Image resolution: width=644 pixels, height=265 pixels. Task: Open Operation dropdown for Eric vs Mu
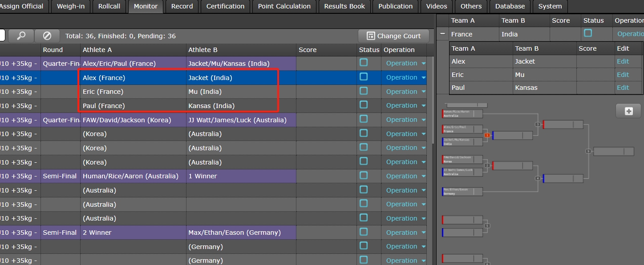tap(405, 92)
